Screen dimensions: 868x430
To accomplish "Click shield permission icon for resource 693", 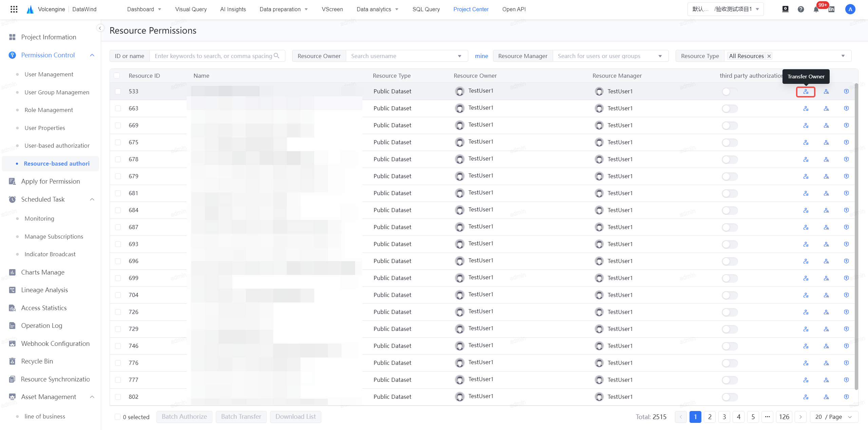I will pos(846,244).
